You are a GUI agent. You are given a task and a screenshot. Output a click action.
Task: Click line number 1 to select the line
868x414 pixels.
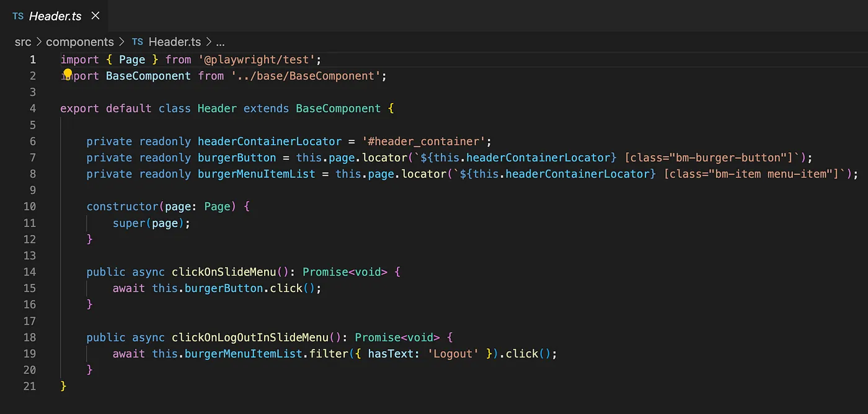33,59
